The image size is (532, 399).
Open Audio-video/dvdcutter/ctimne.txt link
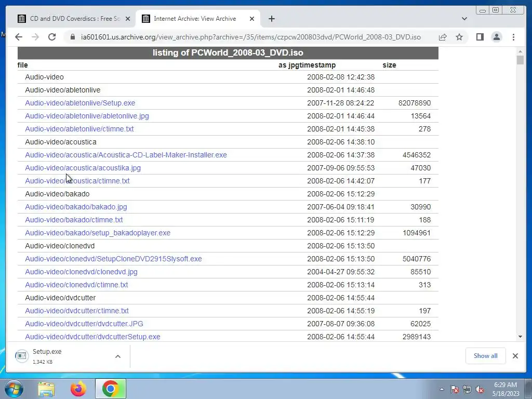tap(77, 311)
